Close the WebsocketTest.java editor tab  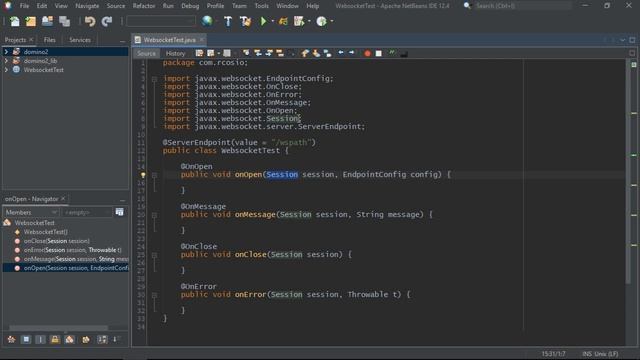pyautogui.click(x=202, y=40)
